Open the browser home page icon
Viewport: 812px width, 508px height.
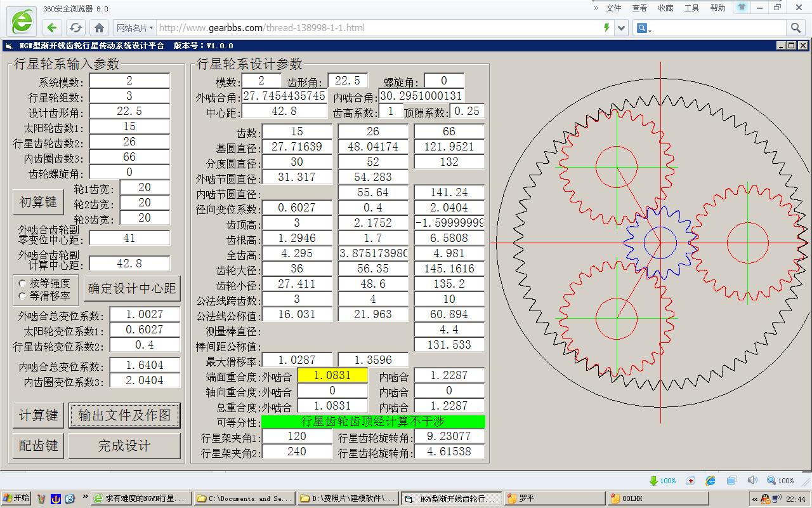pyautogui.click(x=99, y=27)
